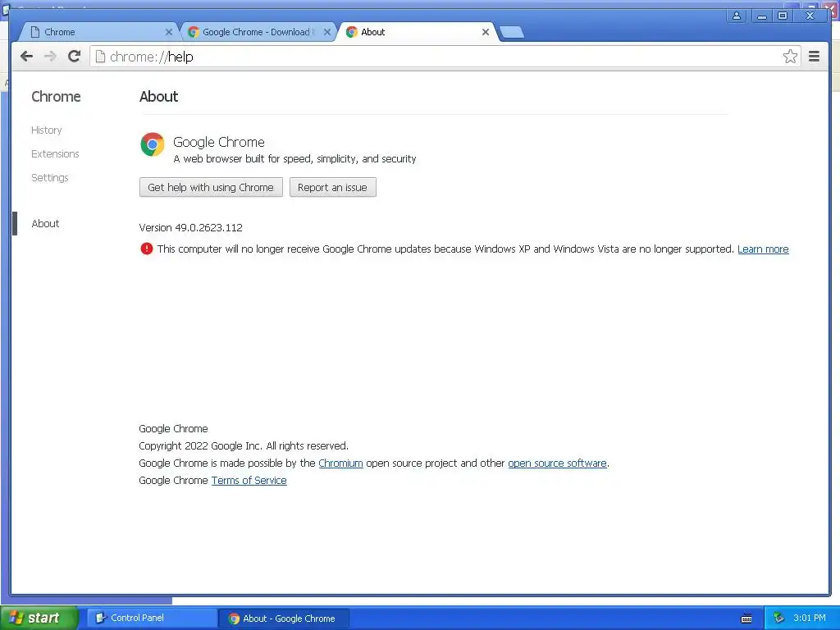The height and width of the screenshot is (630, 840).
Task: Open the Terms of Service link
Action: pyautogui.click(x=249, y=481)
